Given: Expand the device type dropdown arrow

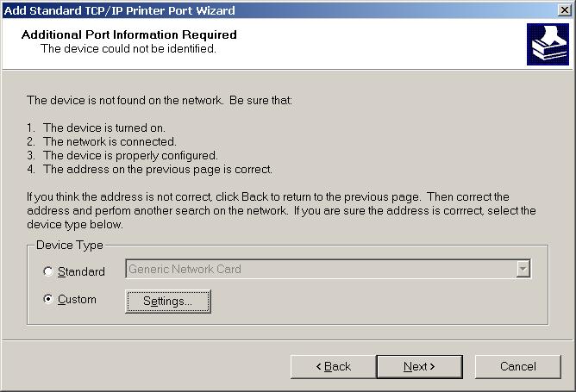Looking at the screenshot, I should click(523, 269).
